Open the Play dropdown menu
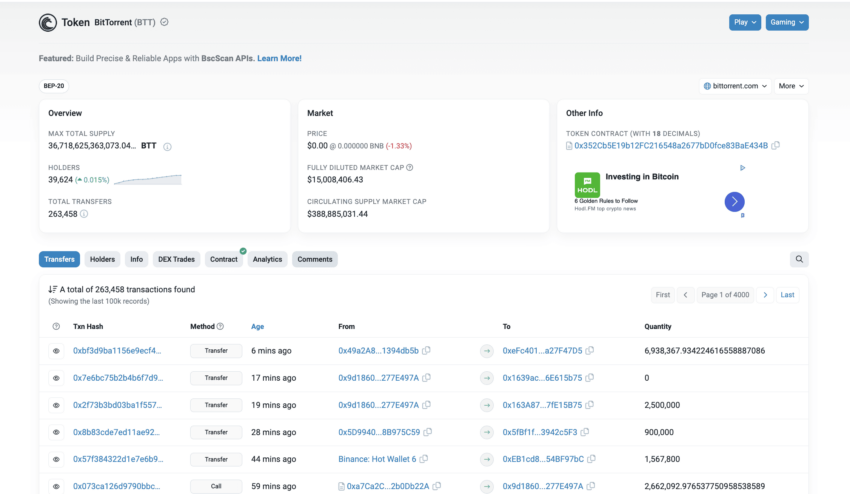Screen dimensions: 850x494 pyautogui.click(x=744, y=22)
